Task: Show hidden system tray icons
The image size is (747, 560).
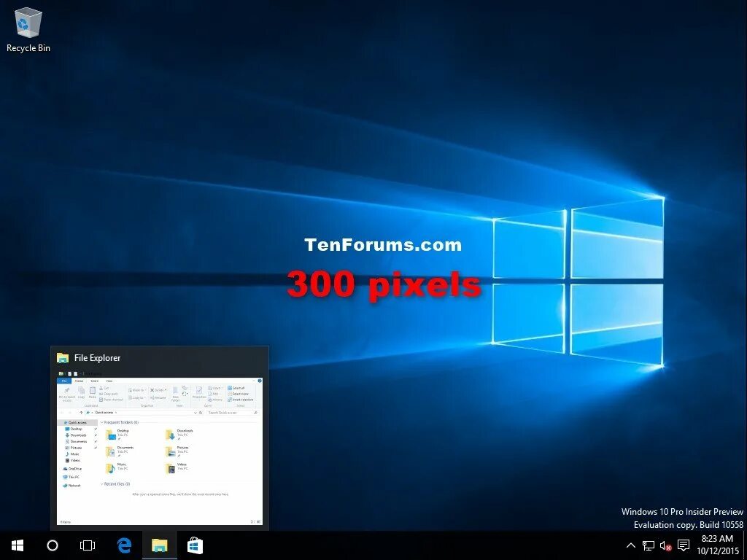Action: pyautogui.click(x=630, y=545)
